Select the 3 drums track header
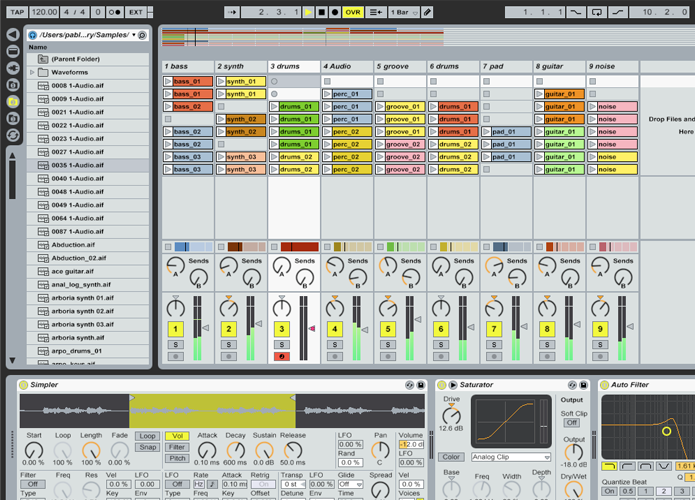Viewport: 695px width, 500px height. click(x=294, y=66)
